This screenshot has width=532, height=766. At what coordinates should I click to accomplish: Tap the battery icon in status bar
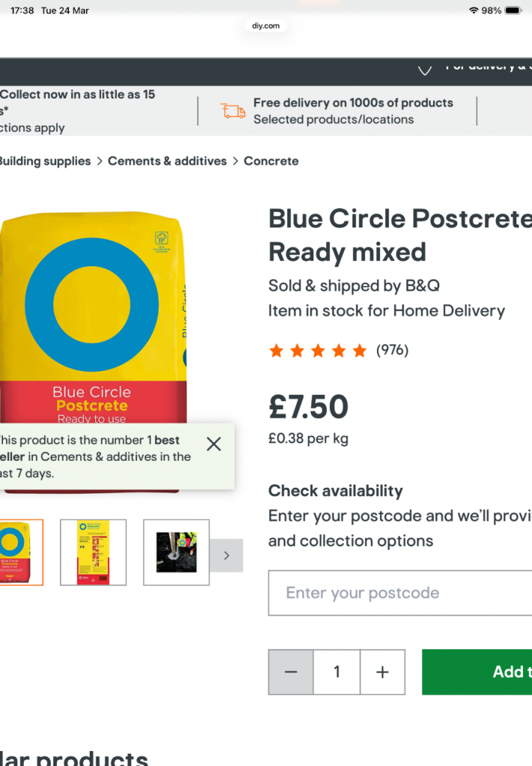point(513,10)
